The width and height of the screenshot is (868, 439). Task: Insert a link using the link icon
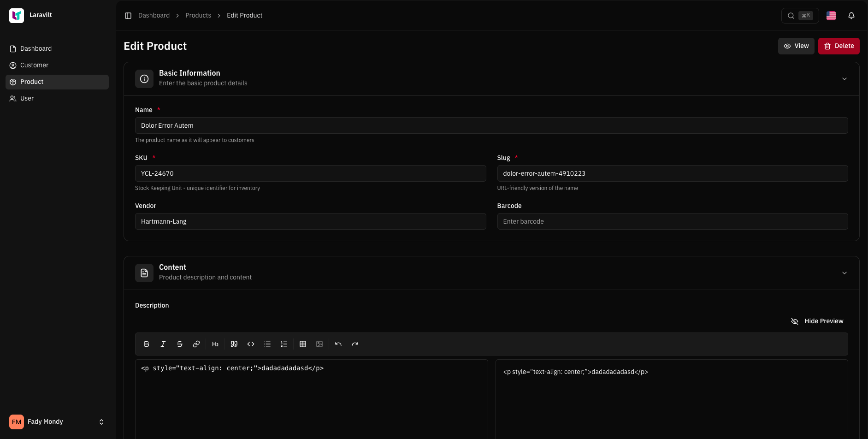tap(196, 344)
